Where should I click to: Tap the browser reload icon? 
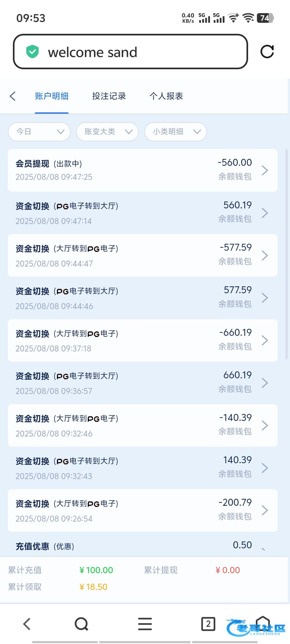click(x=267, y=52)
